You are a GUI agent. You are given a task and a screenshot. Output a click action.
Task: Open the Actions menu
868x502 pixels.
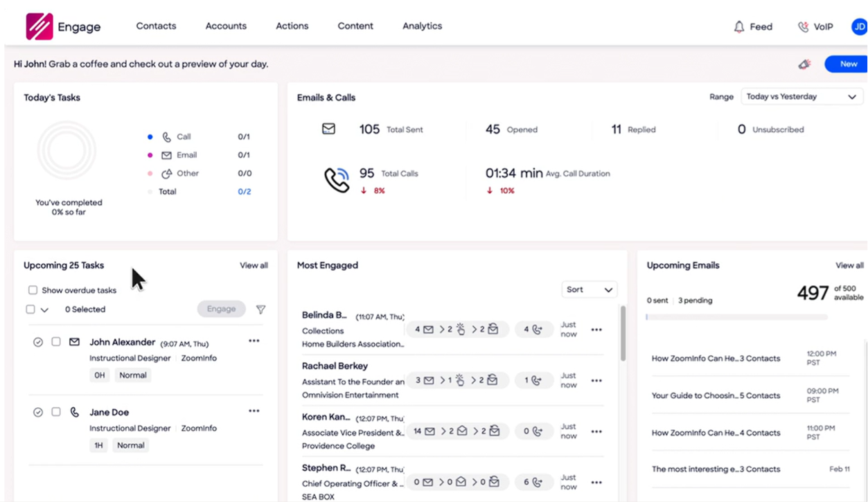click(292, 26)
